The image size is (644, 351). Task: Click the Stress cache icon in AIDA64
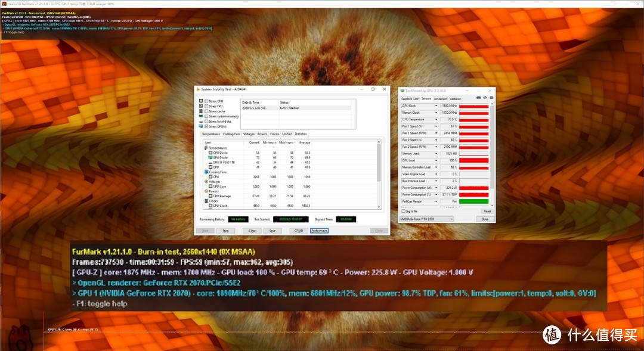pos(201,111)
